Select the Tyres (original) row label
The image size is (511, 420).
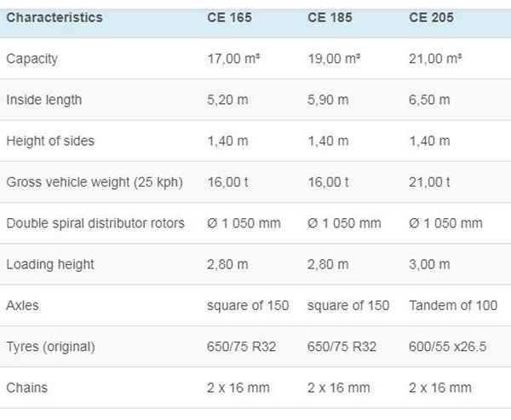click(x=50, y=347)
